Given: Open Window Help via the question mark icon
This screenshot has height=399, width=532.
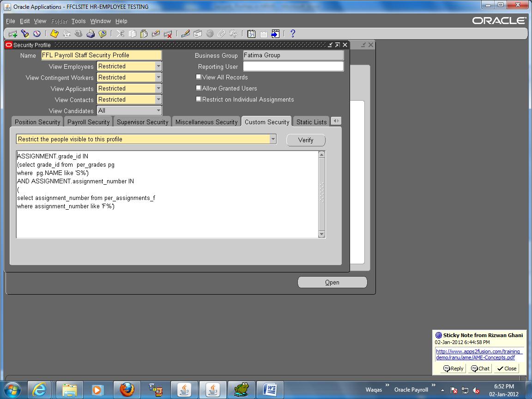Looking at the screenshot, I should pos(292,34).
